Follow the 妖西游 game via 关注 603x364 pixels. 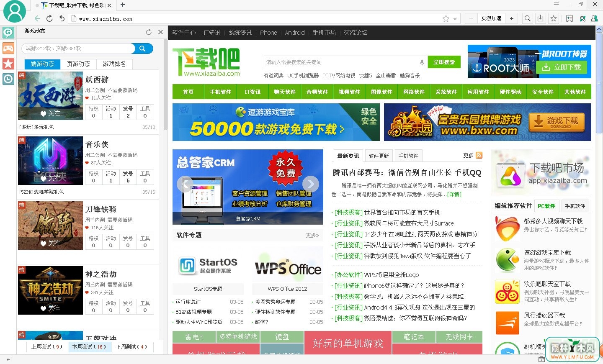click(x=50, y=113)
